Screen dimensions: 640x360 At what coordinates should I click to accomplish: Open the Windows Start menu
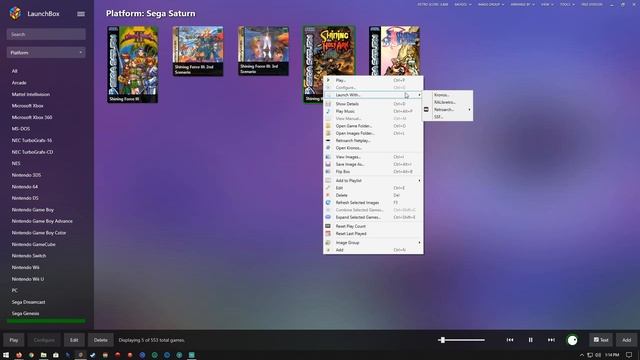6,355
